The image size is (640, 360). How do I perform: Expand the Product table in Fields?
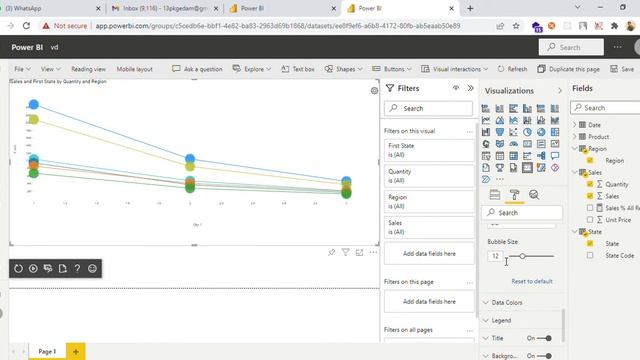(x=575, y=136)
